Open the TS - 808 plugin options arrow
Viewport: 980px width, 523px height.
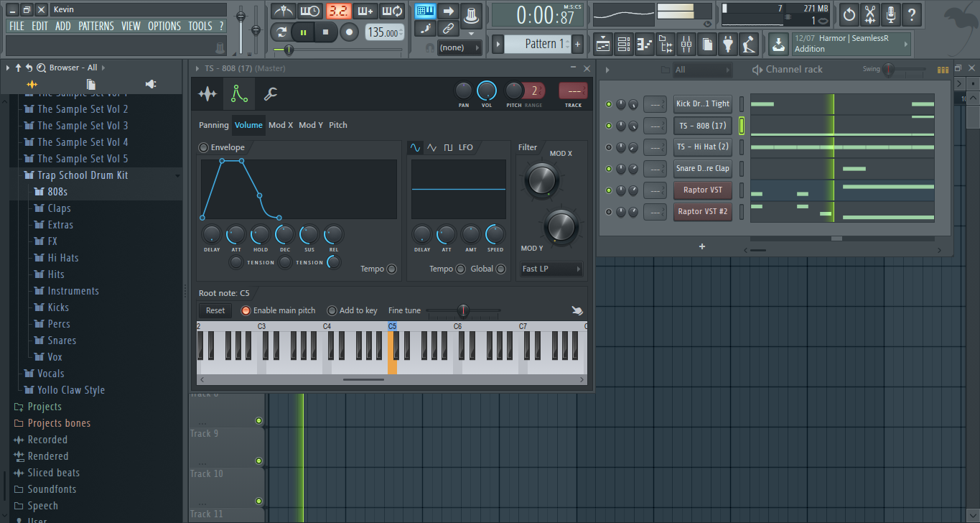pyautogui.click(x=197, y=68)
